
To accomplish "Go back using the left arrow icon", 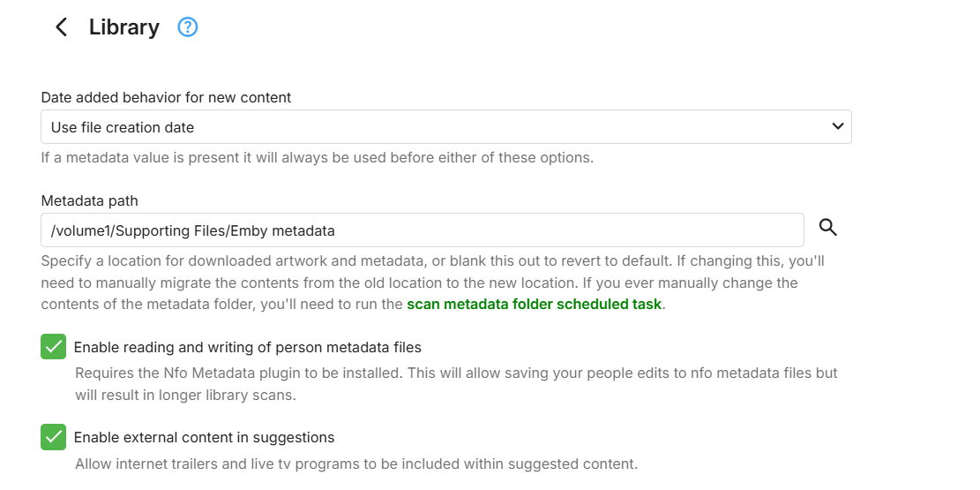I will click(x=61, y=27).
